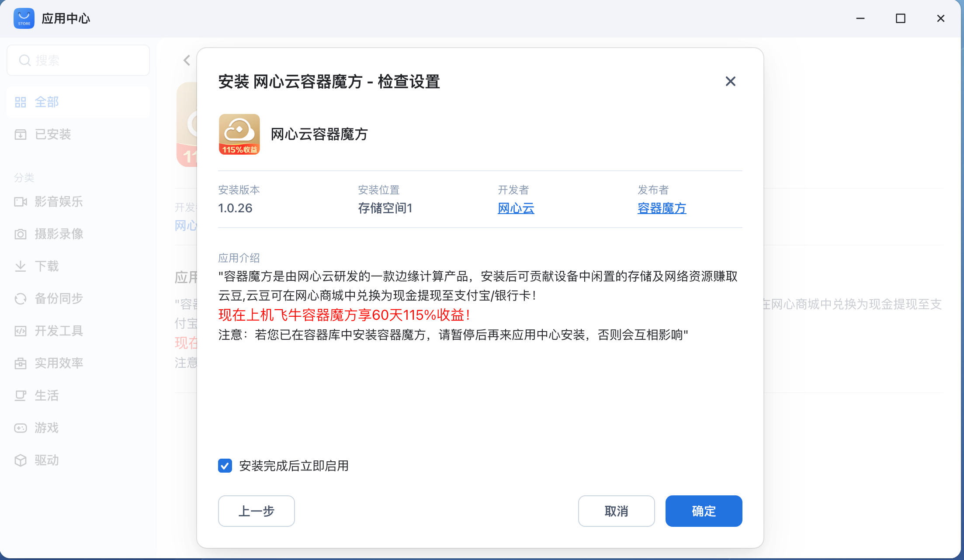Viewport: 964px width, 560px height.
Task: Click the 生活 cup icon
Action: [21, 396]
